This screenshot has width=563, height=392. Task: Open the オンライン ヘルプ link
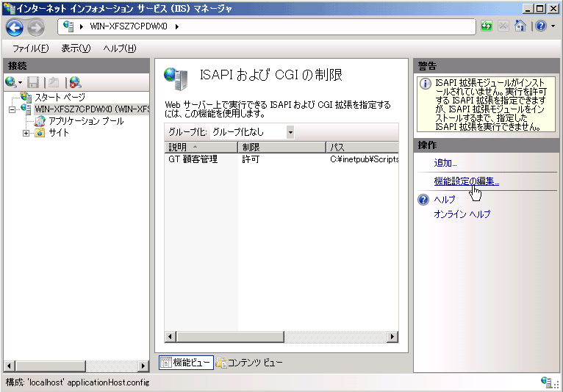pyautogui.click(x=462, y=214)
